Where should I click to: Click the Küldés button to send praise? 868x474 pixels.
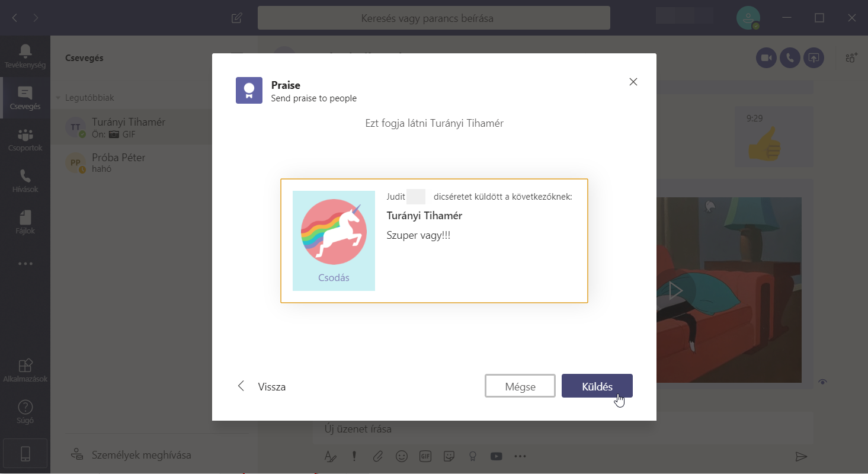(x=597, y=386)
